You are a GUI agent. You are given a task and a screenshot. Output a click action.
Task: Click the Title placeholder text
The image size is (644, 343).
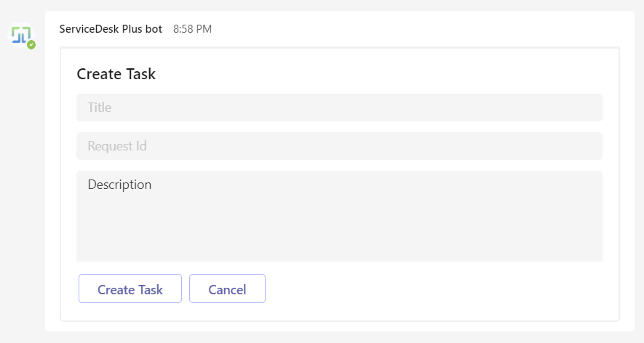(100, 108)
